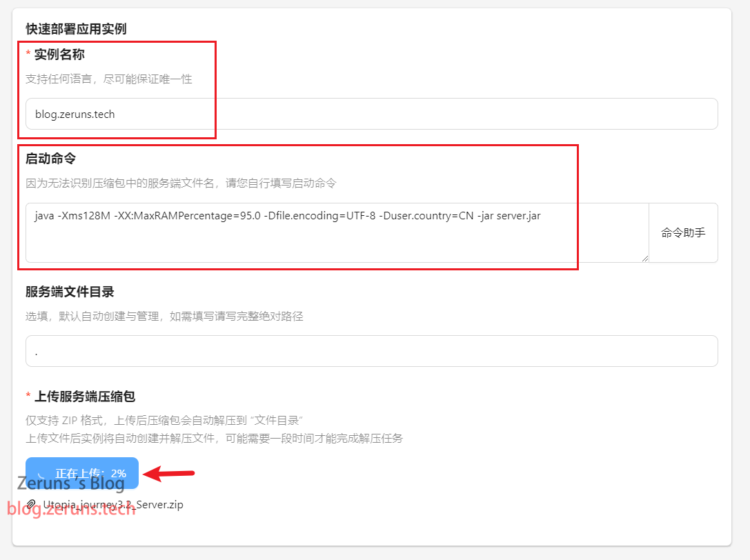Image resolution: width=750 pixels, height=560 pixels.
Task: Click the instance name field containing blog.zeruns.tech
Action: 372,114
